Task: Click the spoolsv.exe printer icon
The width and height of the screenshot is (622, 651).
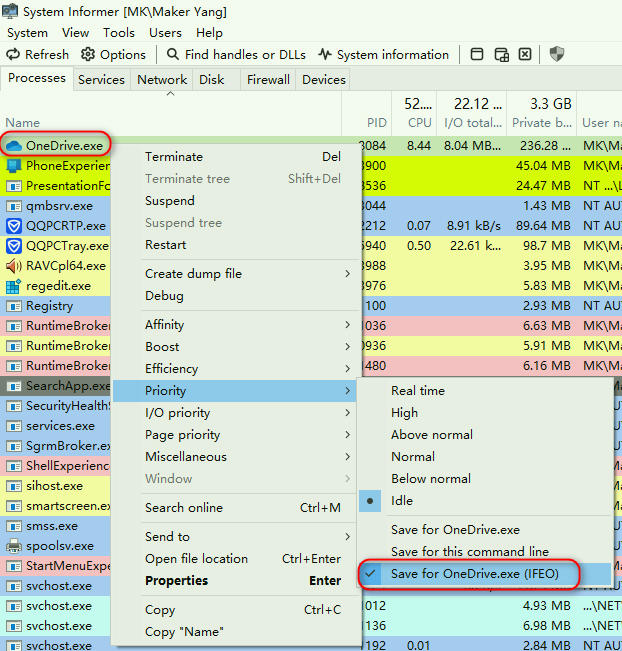Action: point(14,546)
